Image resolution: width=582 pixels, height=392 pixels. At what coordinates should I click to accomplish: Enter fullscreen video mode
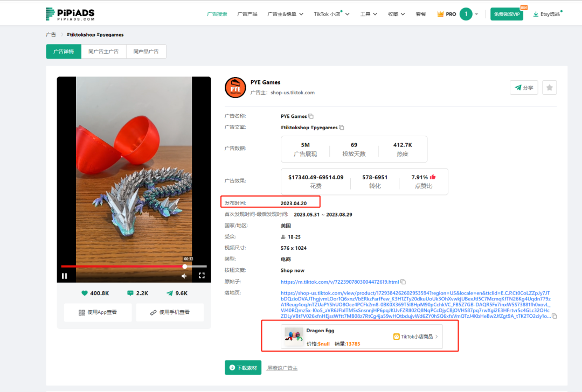(x=202, y=276)
